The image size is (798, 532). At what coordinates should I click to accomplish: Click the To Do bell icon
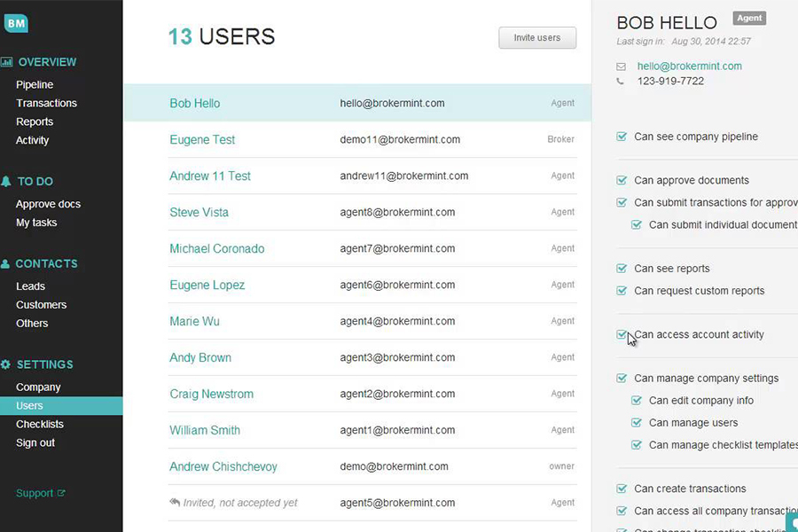6,181
